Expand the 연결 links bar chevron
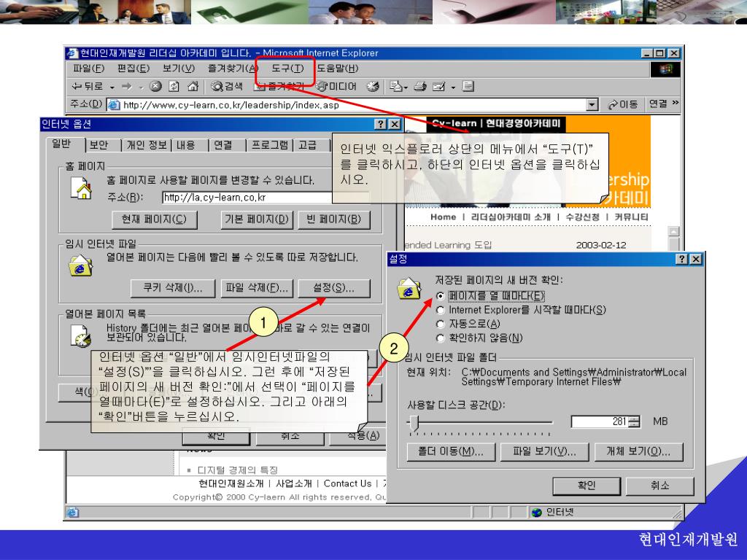The width and height of the screenshot is (747, 560). [675, 103]
